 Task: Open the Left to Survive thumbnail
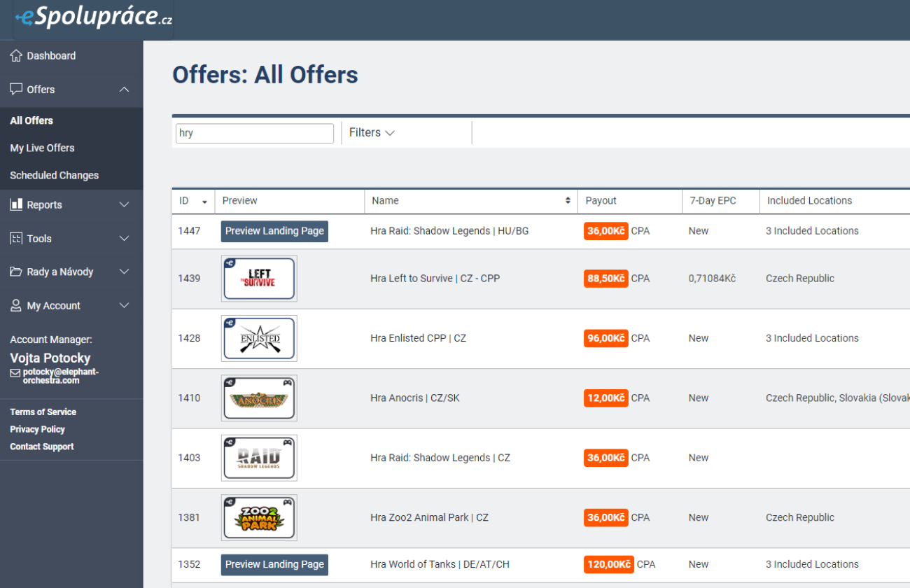click(259, 279)
